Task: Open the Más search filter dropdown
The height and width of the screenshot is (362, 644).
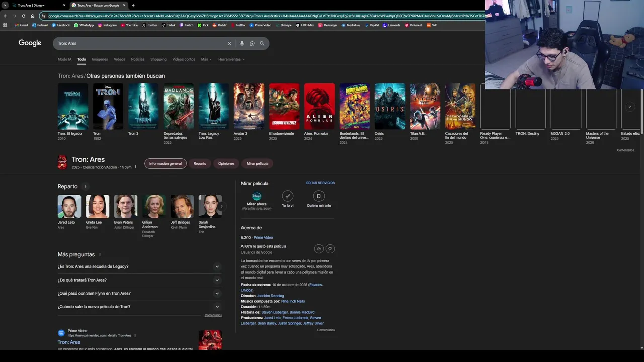Action: click(x=206, y=59)
